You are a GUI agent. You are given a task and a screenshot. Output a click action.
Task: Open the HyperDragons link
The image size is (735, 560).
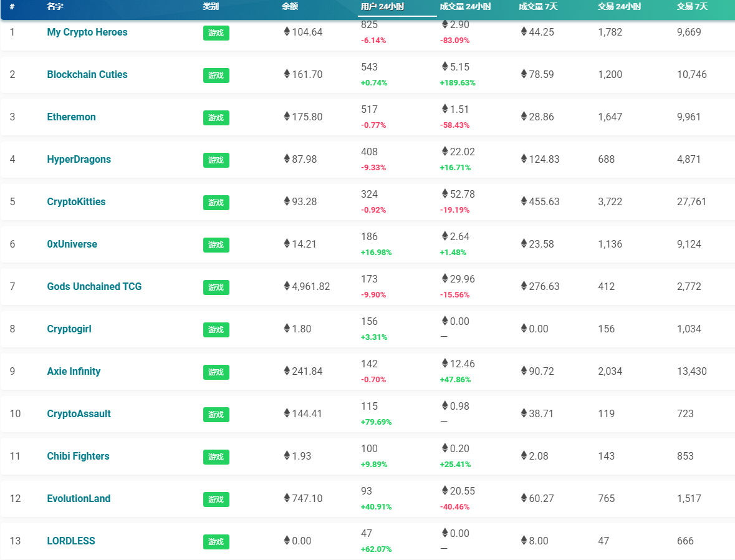(x=79, y=160)
